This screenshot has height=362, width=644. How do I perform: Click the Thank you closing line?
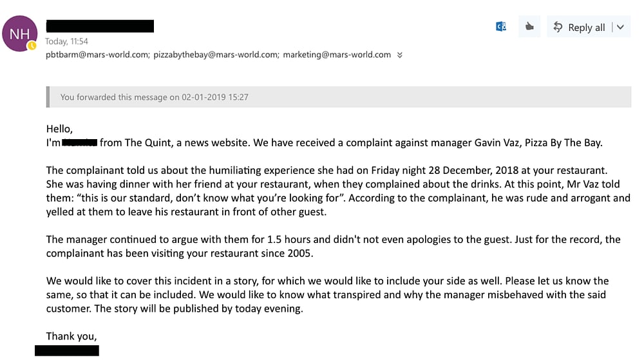tap(71, 336)
